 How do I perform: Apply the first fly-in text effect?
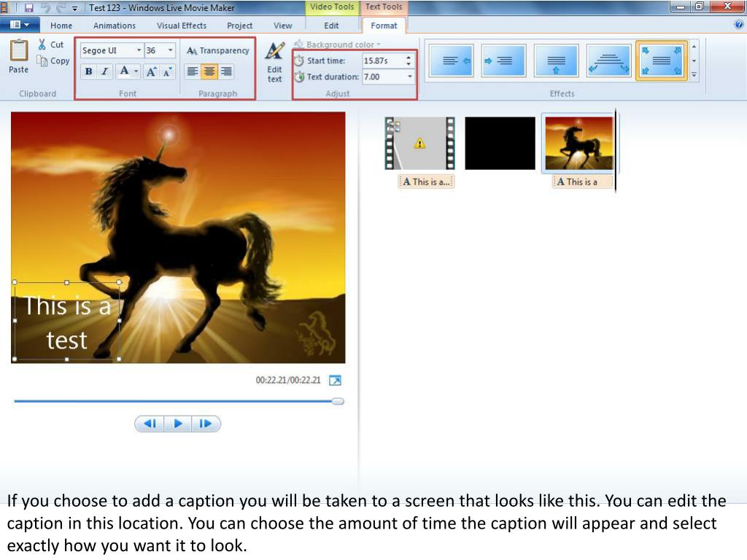tap(451, 61)
